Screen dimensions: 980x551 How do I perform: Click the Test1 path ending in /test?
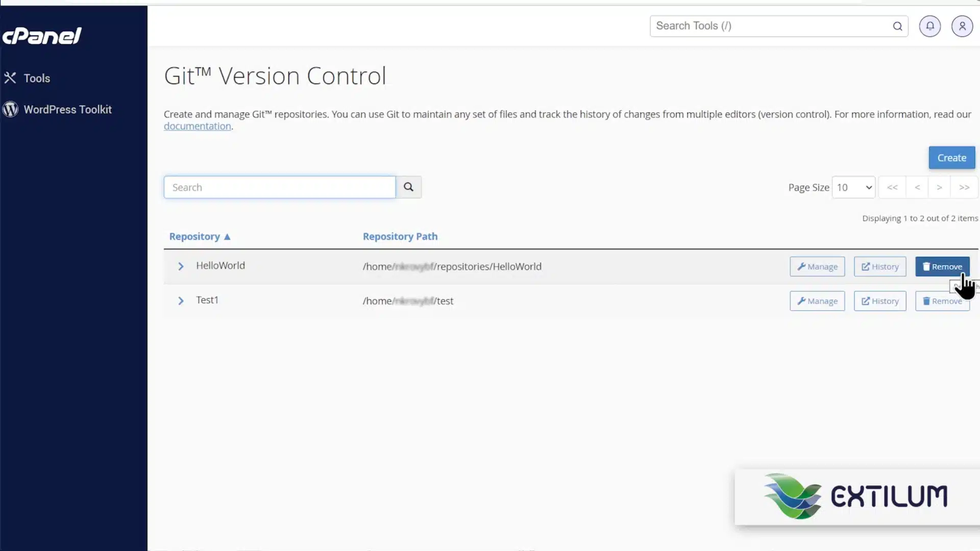click(408, 301)
